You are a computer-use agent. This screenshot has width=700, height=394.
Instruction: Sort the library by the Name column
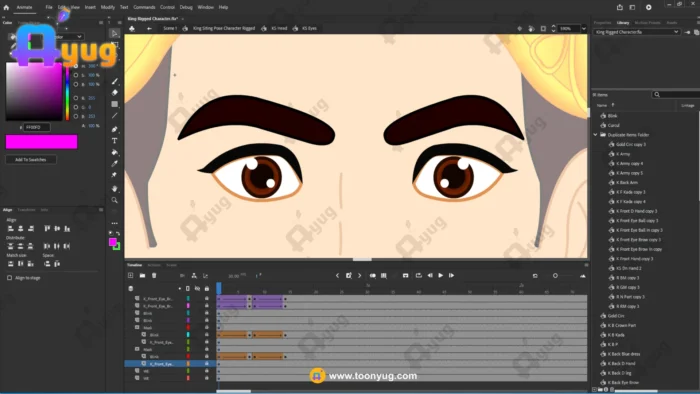pos(602,105)
